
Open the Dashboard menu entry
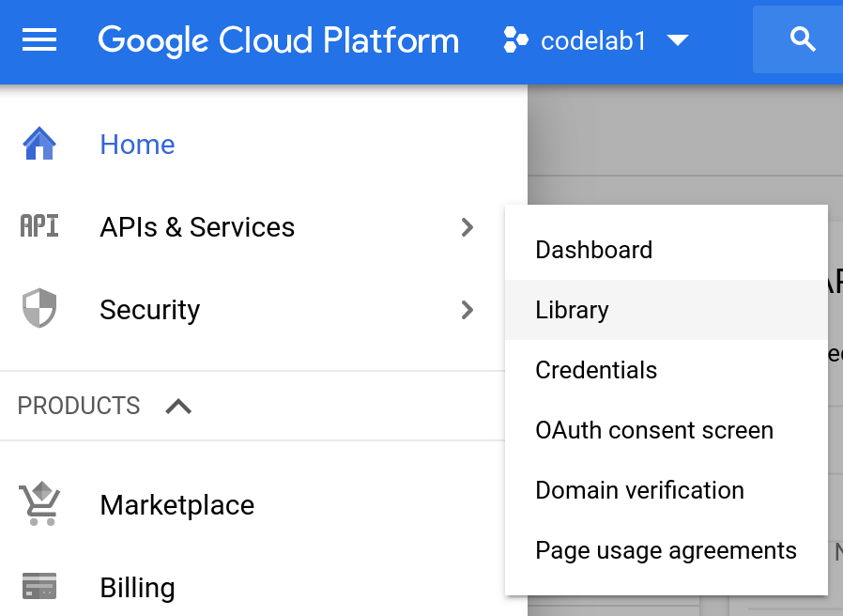(593, 250)
